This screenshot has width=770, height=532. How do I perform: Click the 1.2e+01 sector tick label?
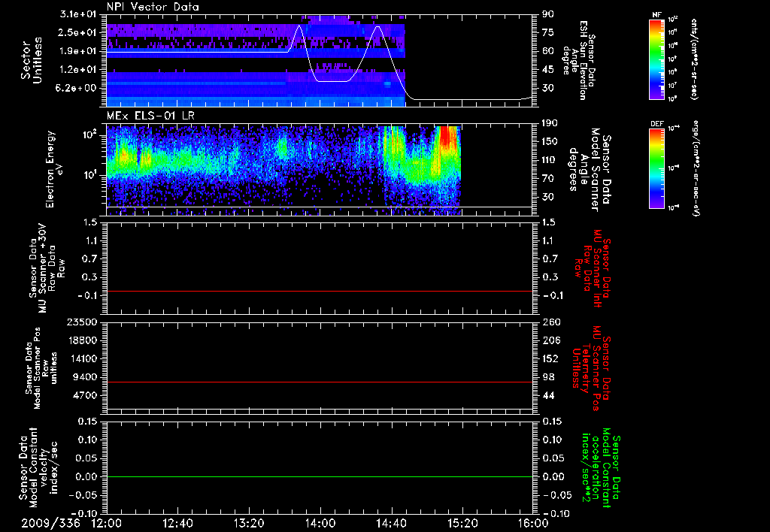pos(78,70)
